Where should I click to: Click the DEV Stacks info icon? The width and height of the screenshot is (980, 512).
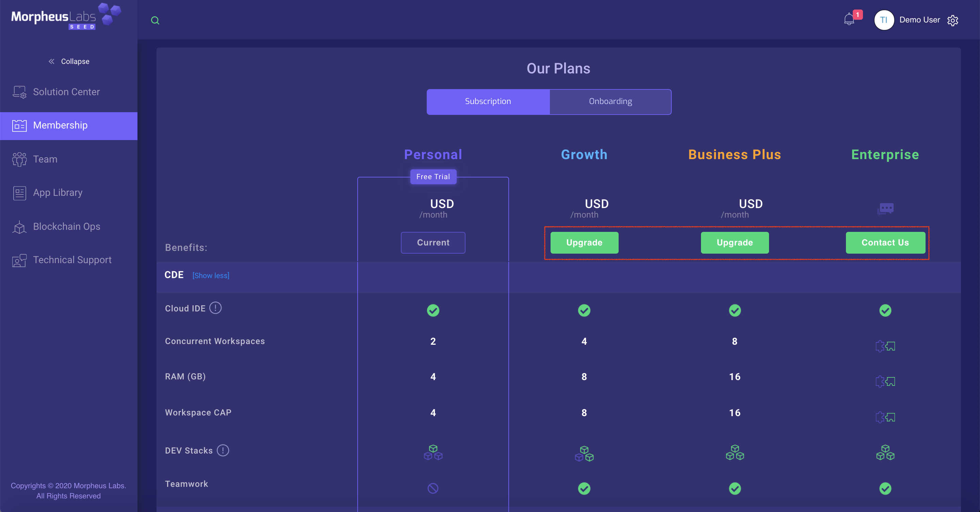pyautogui.click(x=223, y=450)
